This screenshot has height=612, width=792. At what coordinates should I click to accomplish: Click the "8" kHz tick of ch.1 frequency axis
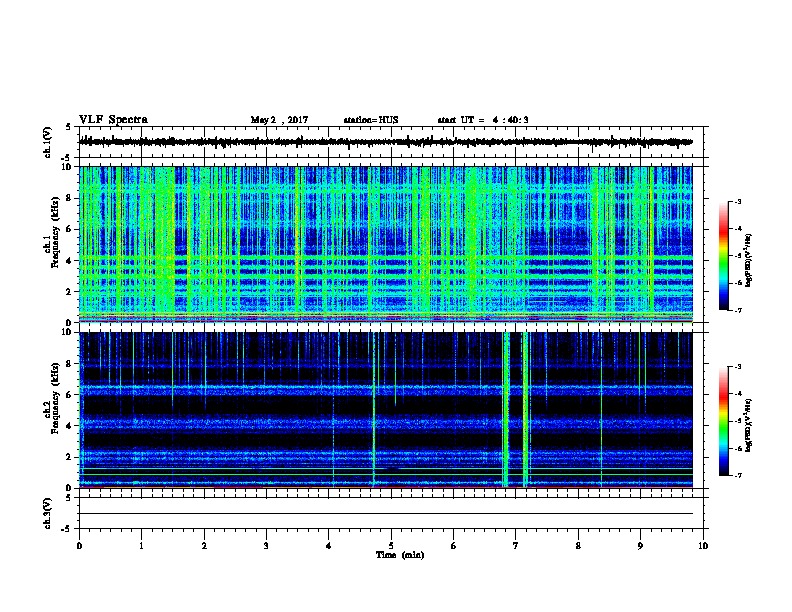coord(69,198)
